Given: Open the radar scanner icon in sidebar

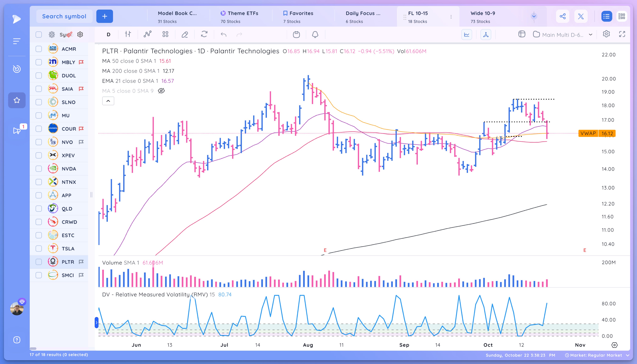Looking at the screenshot, I should click(17, 69).
